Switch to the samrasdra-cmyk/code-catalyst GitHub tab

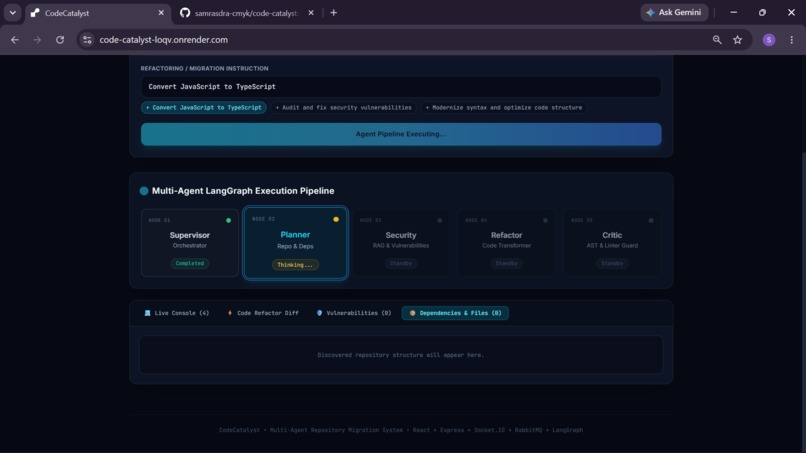247,13
